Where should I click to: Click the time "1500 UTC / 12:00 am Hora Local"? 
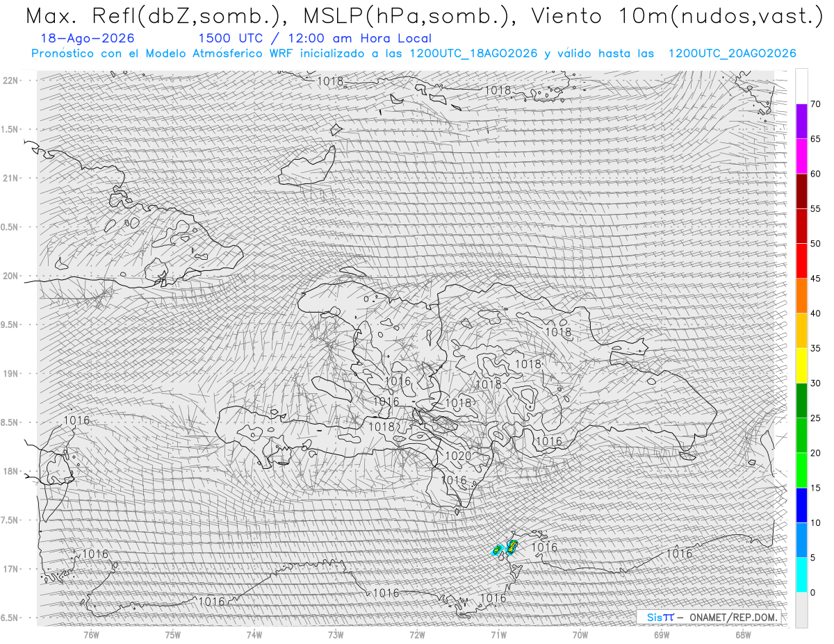(x=315, y=39)
